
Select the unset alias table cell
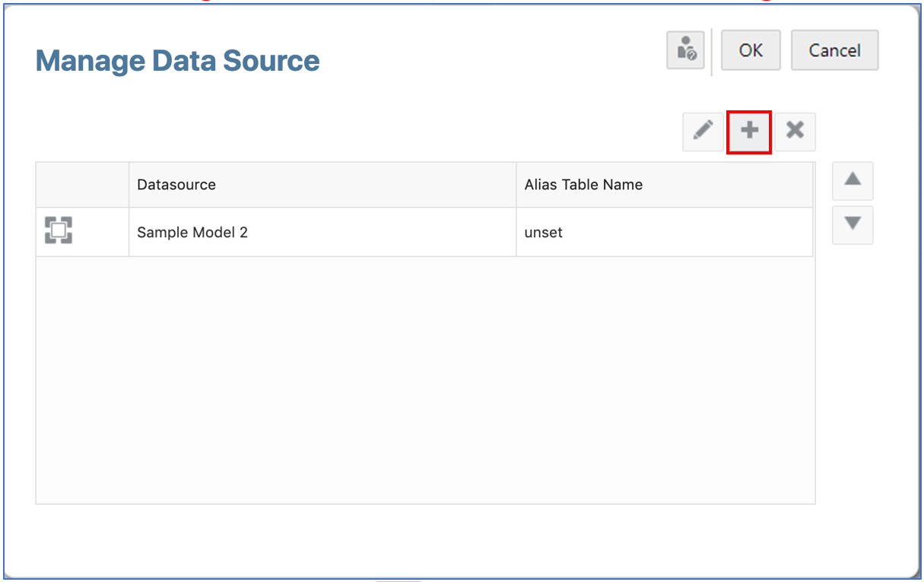point(544,232)
